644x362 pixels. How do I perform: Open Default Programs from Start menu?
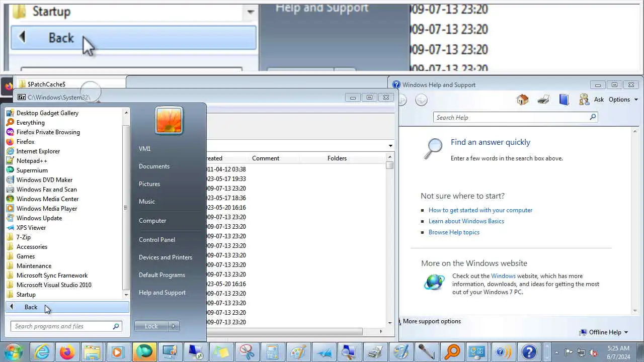pyautogui.click(x=162, y=275)
